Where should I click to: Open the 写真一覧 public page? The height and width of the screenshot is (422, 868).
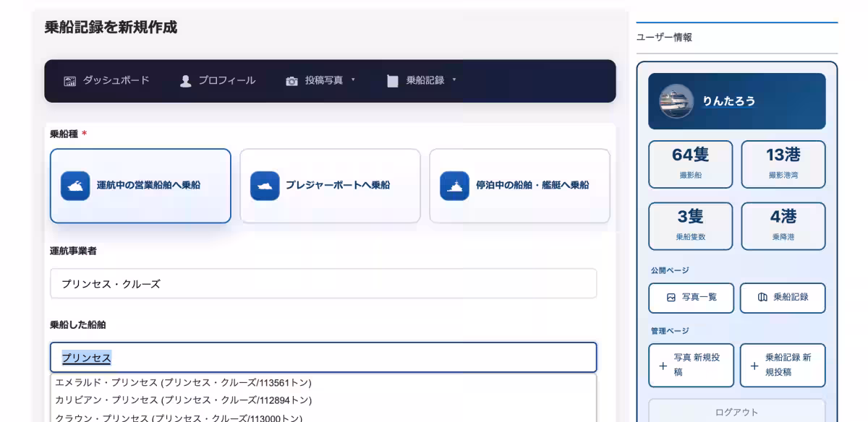point(692,298)
